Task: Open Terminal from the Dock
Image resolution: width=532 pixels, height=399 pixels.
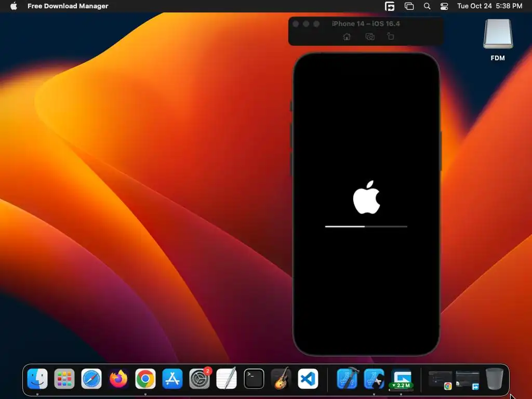Action: (254, 379)
